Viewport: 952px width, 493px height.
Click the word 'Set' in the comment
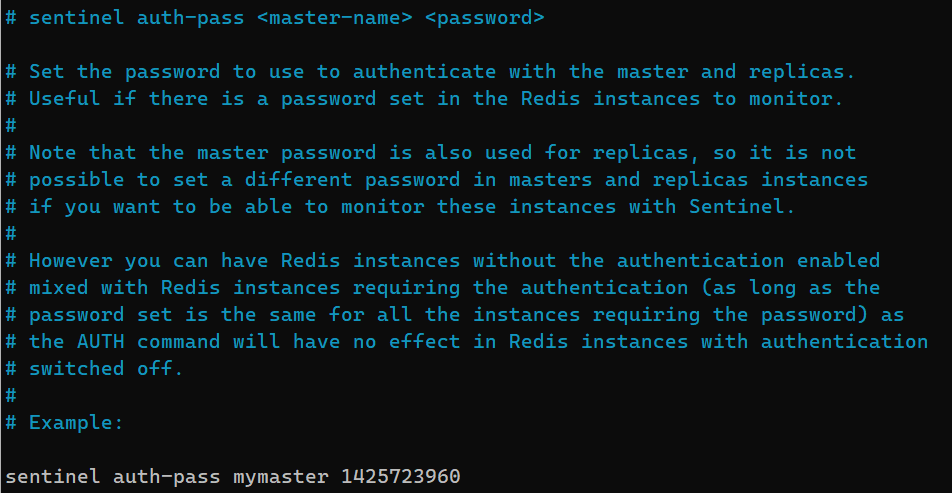[47, 72]
